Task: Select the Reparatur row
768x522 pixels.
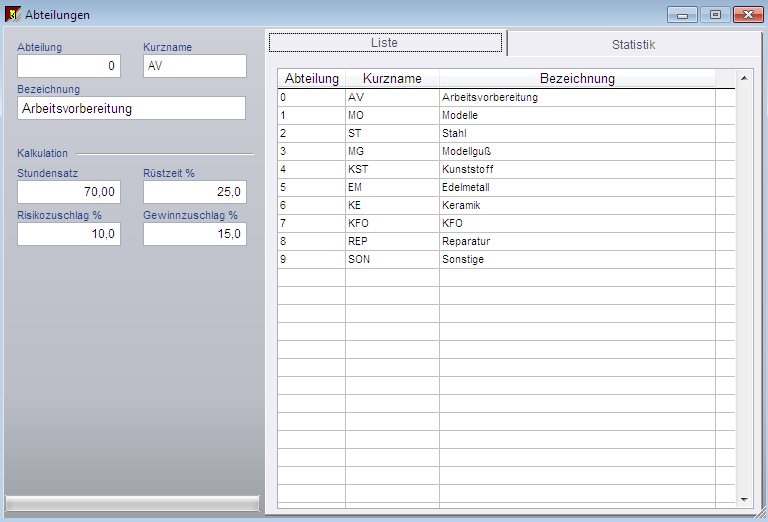Action: [506, 241]
